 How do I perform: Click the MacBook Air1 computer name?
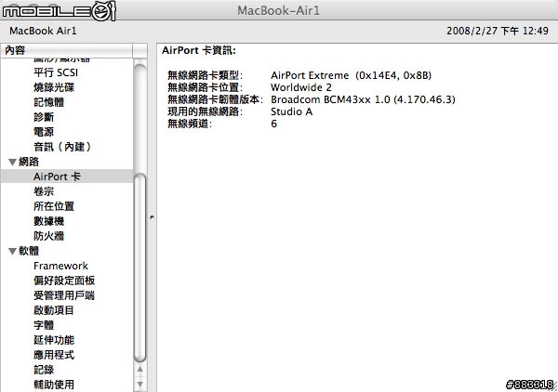pyautogui.click(x=43, y=31)
